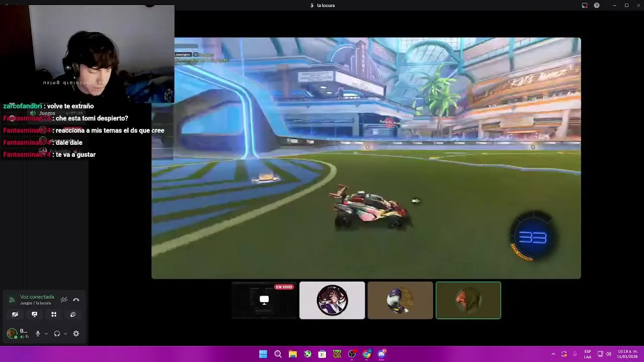Show hidden tray icons chevron

[x=553, y=354]
